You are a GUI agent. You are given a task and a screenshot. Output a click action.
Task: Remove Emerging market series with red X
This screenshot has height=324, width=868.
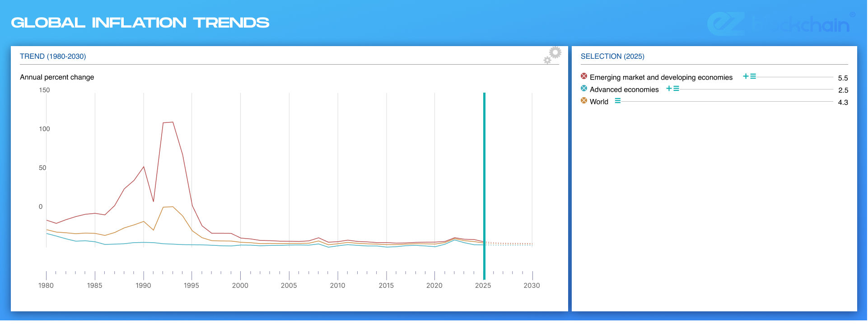click(x=584, y=76)
